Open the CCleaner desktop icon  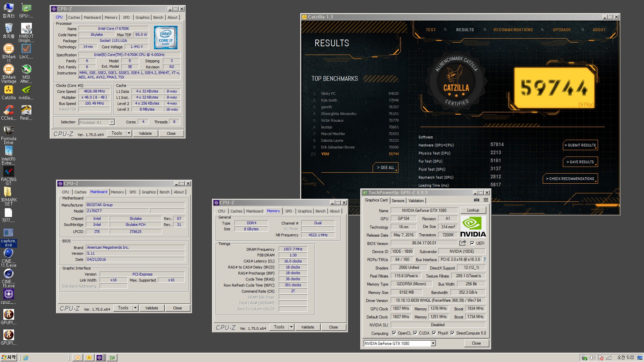9,113
